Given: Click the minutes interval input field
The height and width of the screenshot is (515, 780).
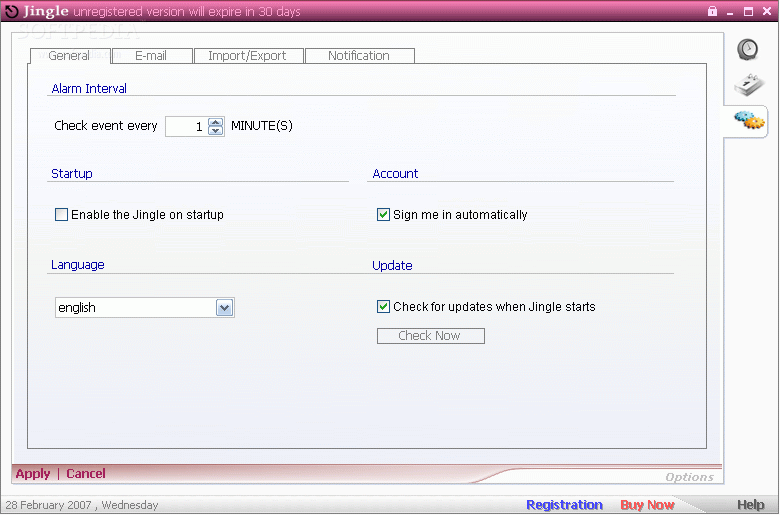Looking at the screenshot, I should pyautogui.click(x=187, y=126).
